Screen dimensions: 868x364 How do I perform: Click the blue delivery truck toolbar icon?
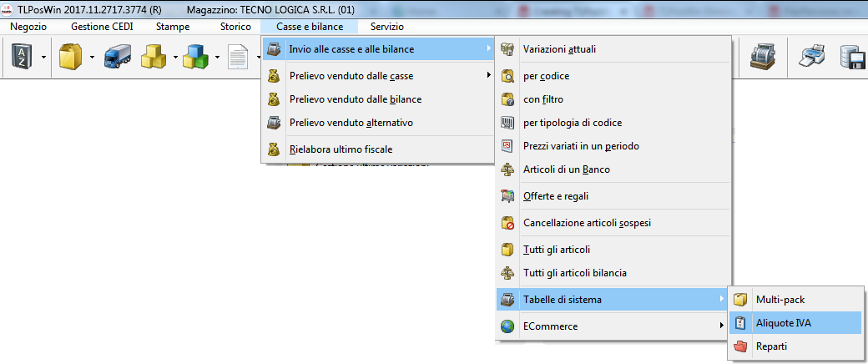pyautogui.click(x=117, y=58)
